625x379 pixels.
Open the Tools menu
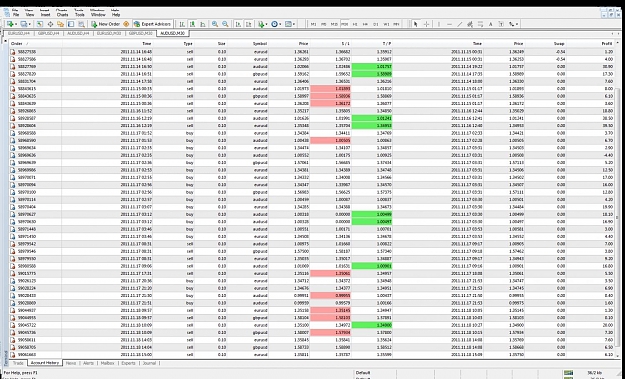pyautogui.click(x=79, y=14)
